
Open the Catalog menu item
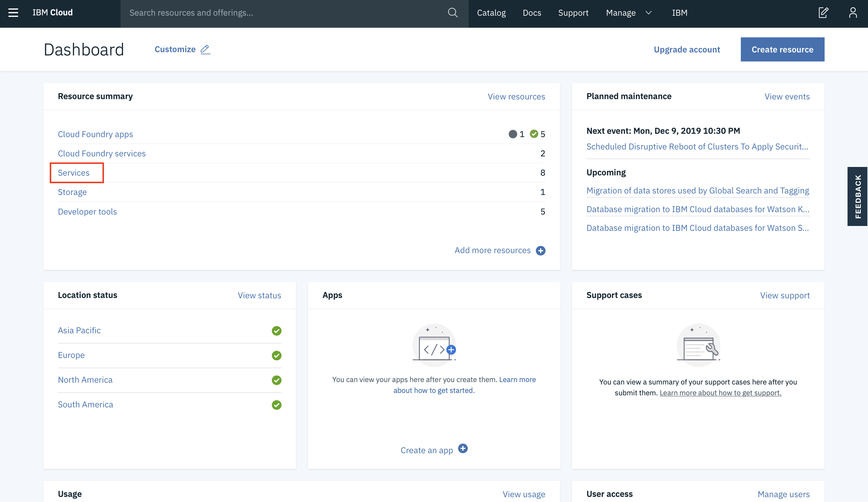(491, 13)
